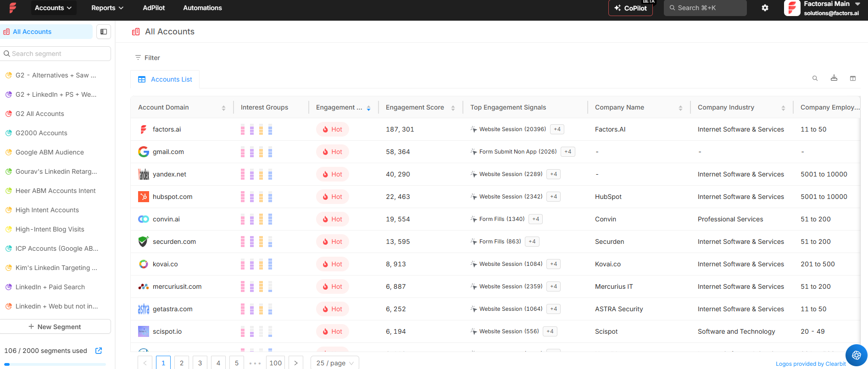Viewport: 868px width, 369px height.
Task: Click the Factorsai Main profile avatar
Action: [792, 8]
